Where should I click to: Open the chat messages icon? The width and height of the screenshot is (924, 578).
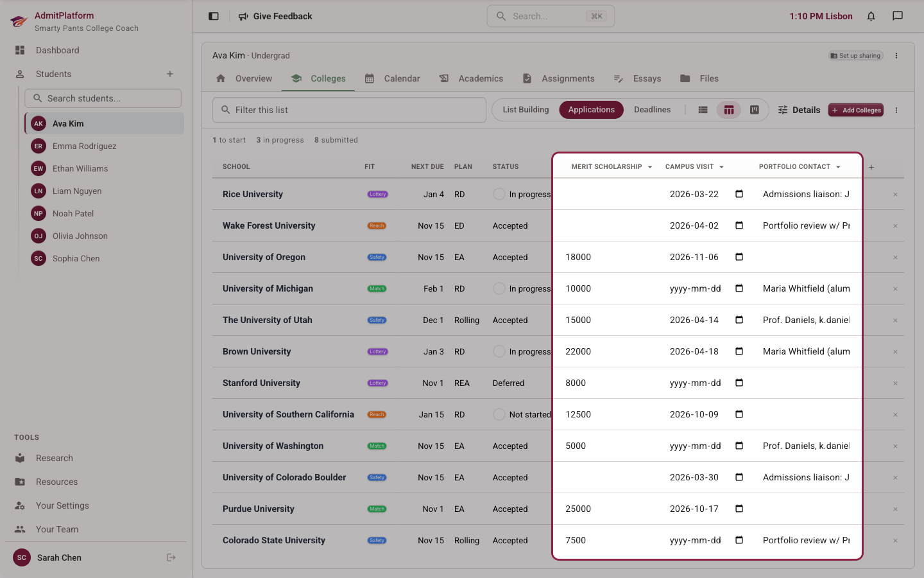[x=898, y=16]
